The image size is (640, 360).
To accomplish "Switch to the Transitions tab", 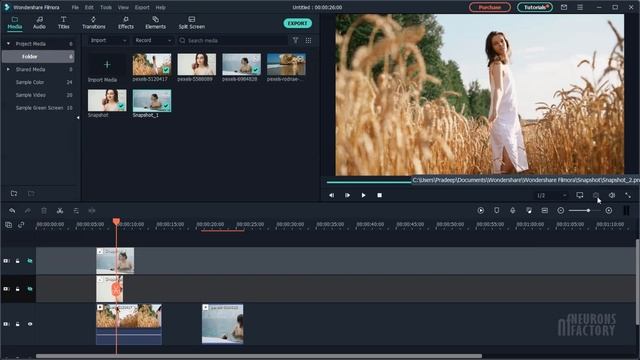I will pyautogui.click(x=94, y=23).
